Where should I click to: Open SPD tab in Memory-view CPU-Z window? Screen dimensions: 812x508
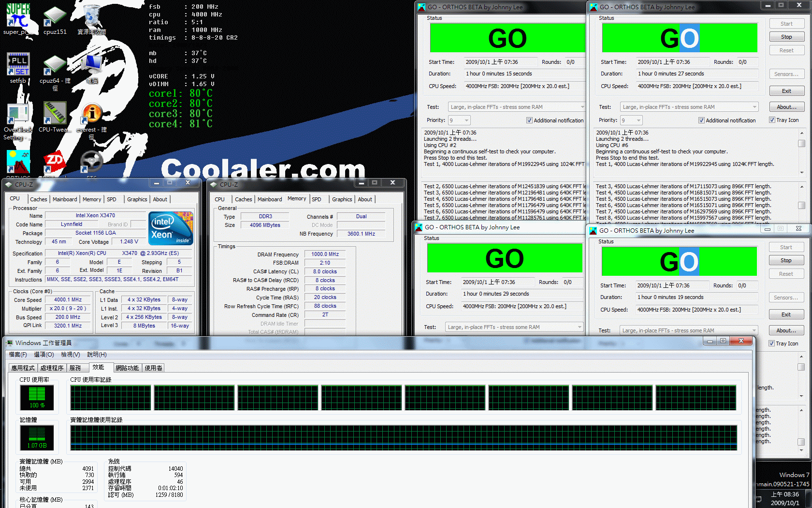click(317, 199)
